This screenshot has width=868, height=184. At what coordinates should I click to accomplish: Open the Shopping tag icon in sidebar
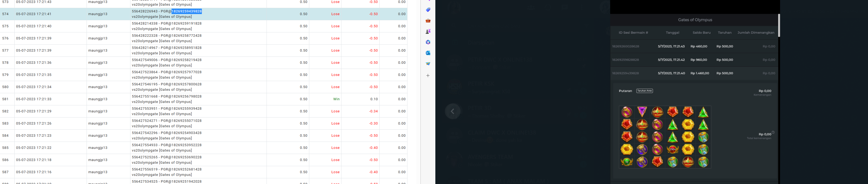click(x=428, y=10)
